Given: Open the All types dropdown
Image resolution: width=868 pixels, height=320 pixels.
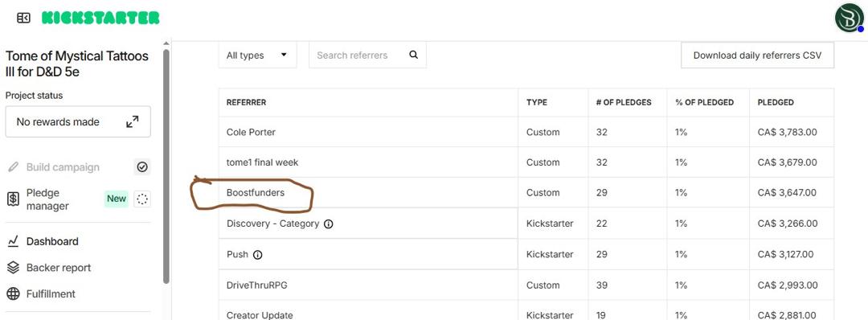Looking at the screenshot, I should (x=257, y=55).
